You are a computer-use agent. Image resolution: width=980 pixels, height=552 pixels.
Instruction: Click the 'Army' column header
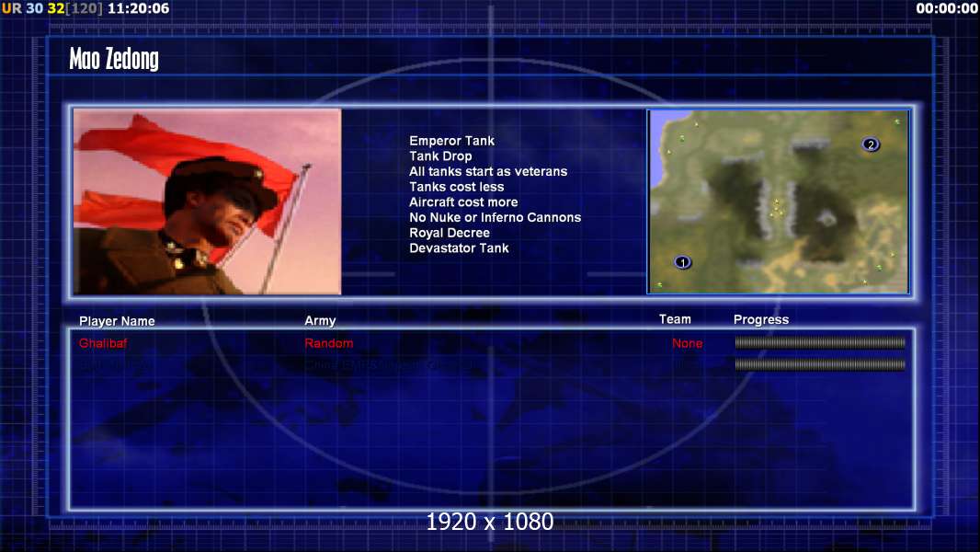(x=320, y=321)
